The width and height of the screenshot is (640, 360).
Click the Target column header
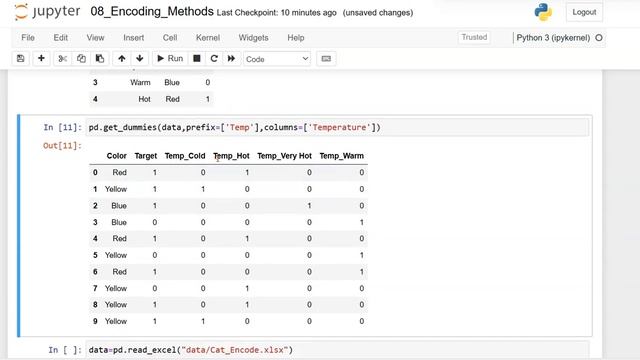pyautogui.click(x=146, y=156)
